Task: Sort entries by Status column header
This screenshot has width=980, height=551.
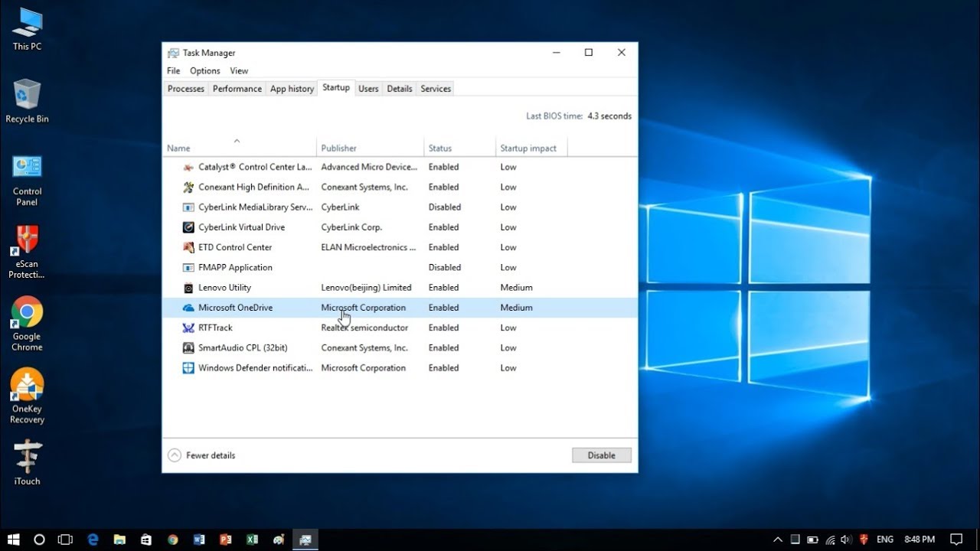Action: click(440, 148)
